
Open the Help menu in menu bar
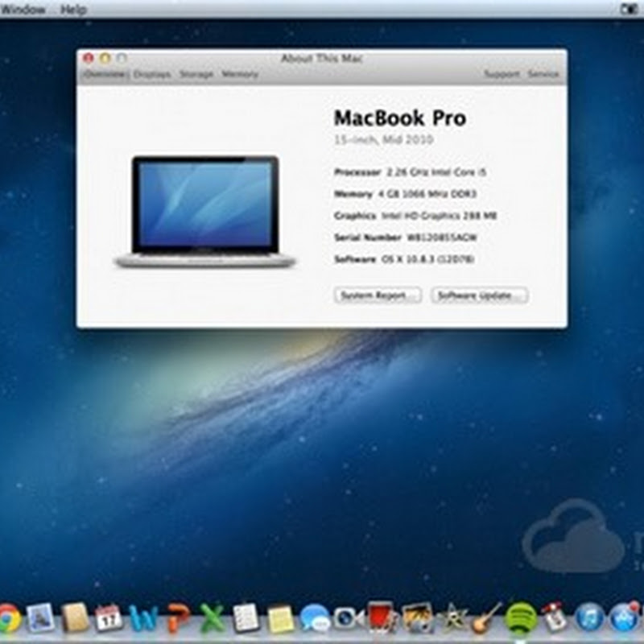(74, 10)
